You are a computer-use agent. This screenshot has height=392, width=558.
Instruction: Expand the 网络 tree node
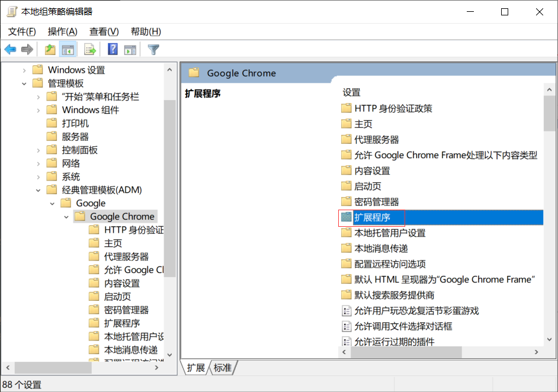pyautogui.click(x=39, y=163)
